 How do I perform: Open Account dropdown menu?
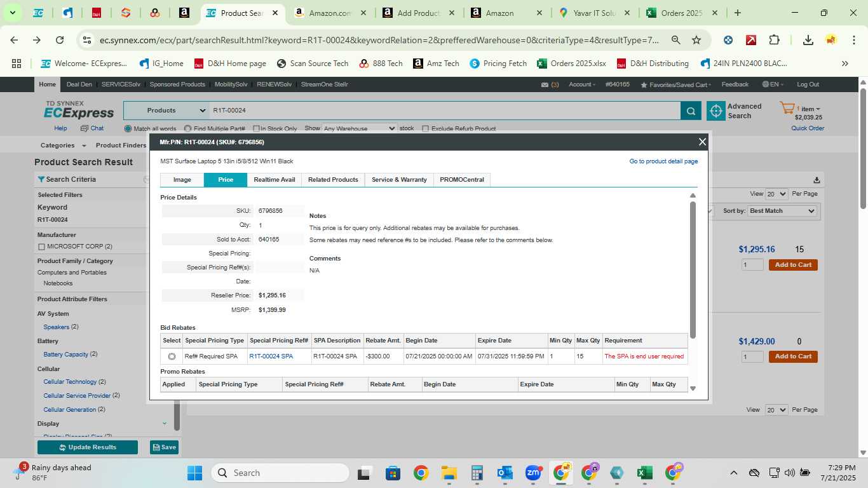pyautogui.click(x=582, y=85)
